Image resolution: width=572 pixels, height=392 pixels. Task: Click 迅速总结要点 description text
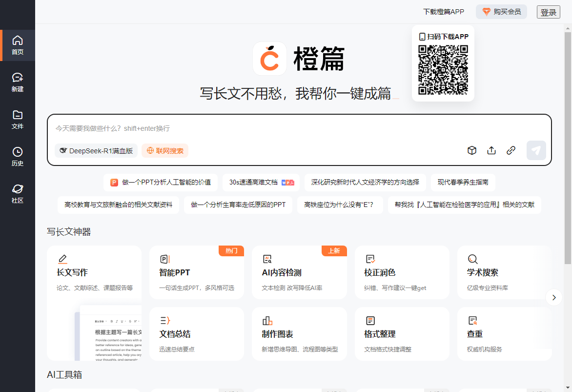click(x=177, y=350)
